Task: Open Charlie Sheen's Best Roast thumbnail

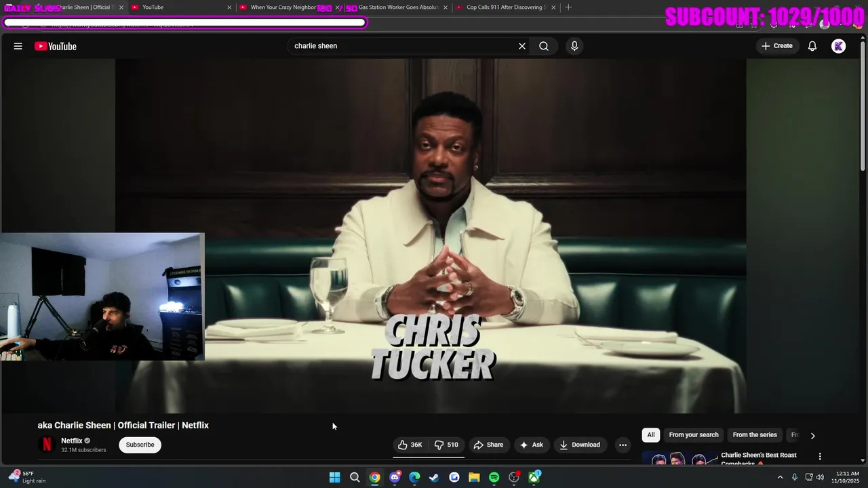Action: click(678, 459)
